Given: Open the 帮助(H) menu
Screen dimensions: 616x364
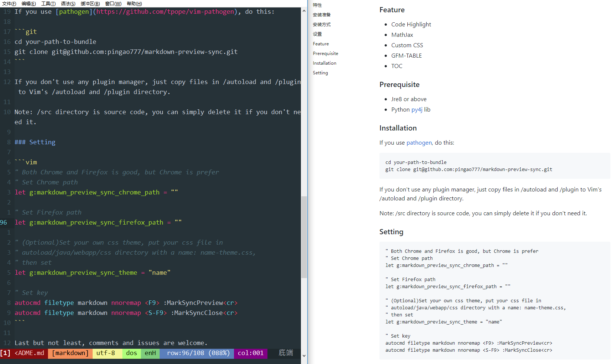Looking at the screenshot, I should click(x=134, y=4).
